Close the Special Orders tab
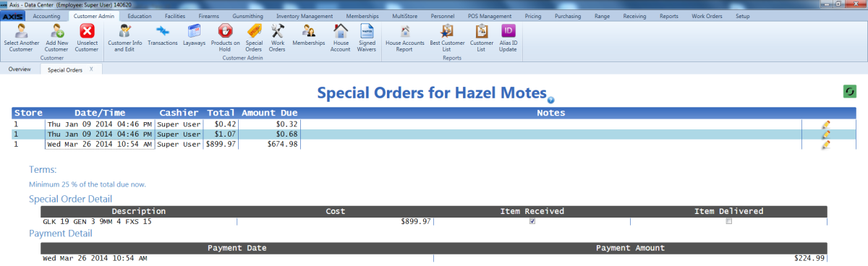Image resolution: width=868 pixels, height=266 pixels. pos(91,69)
